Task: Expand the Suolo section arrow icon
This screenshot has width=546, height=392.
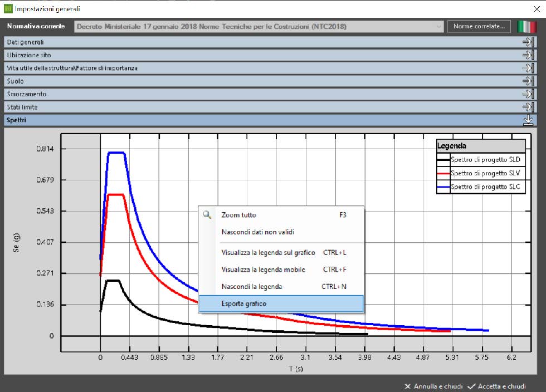Action: (528, 81)
